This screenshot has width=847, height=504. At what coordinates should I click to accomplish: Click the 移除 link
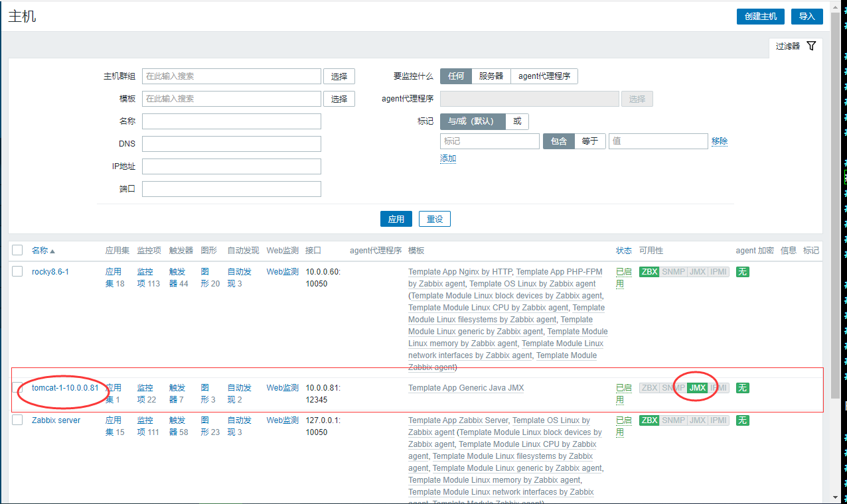tap(720, 141)
